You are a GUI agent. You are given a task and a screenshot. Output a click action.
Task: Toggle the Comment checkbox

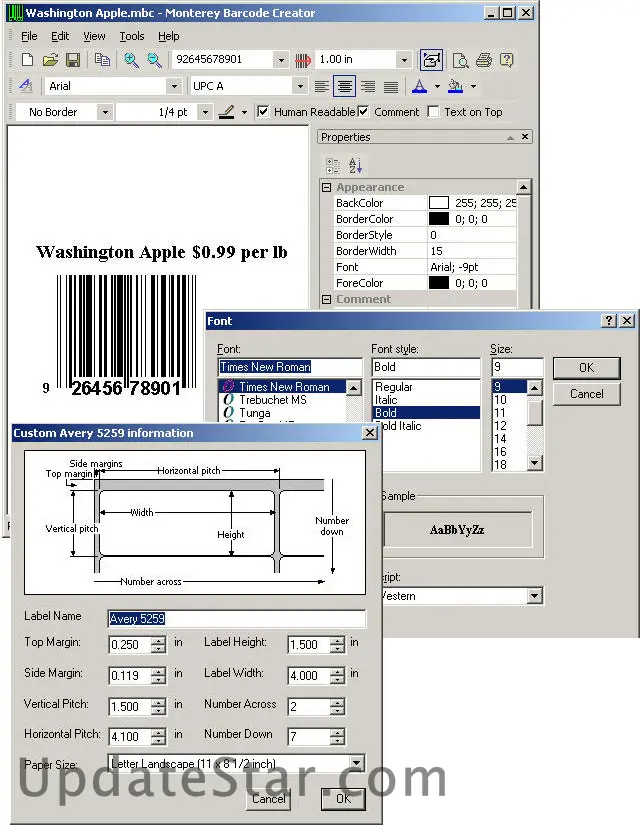(363, 112)
